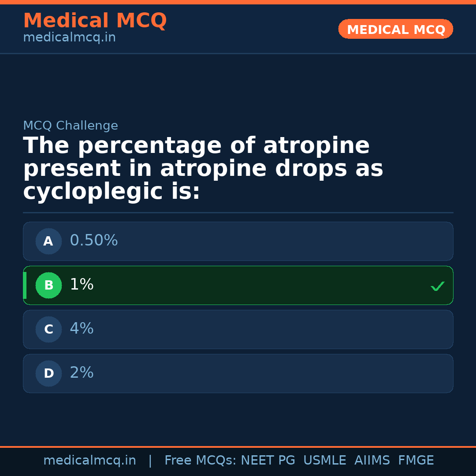Screen dimensions: 476x476
Task: Click the letter A circle badge
Action: 48,241
